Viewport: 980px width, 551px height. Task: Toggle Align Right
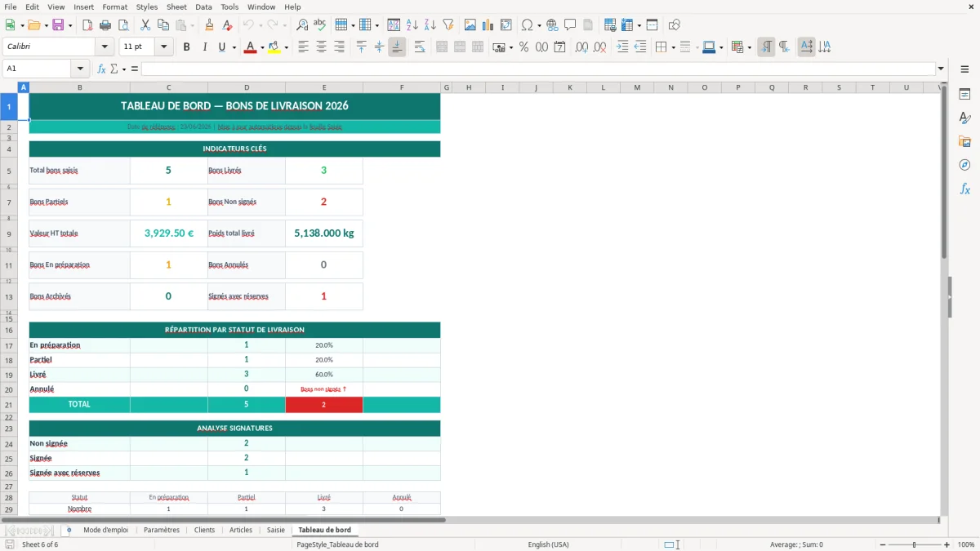(339, 47)
